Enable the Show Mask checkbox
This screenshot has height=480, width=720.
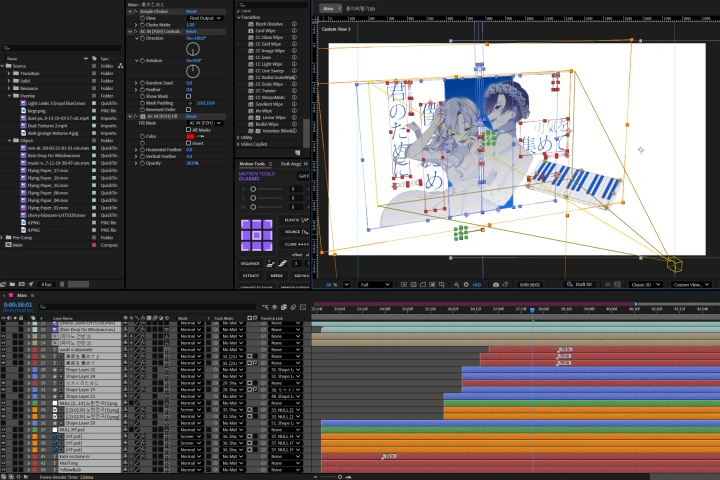(x=188, y=96)
